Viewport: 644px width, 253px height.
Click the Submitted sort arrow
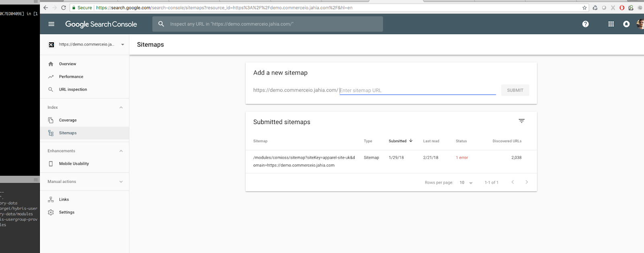click(x=411, y=141)
